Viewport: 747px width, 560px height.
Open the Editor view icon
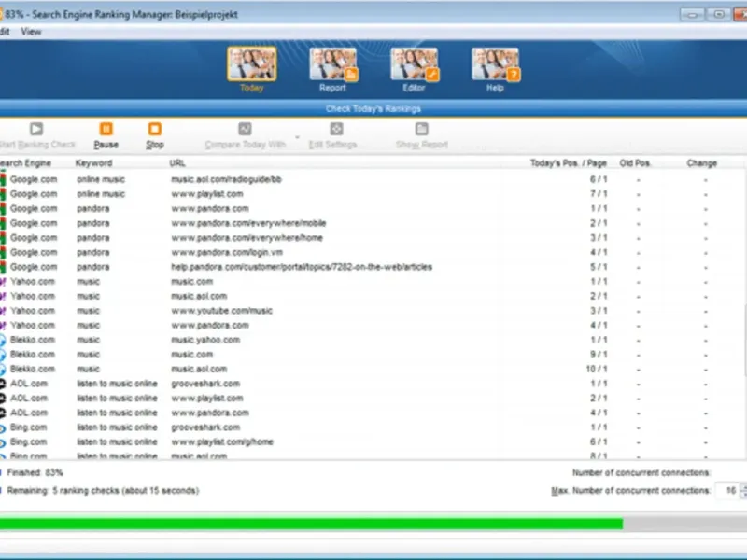tap(414, 63)
